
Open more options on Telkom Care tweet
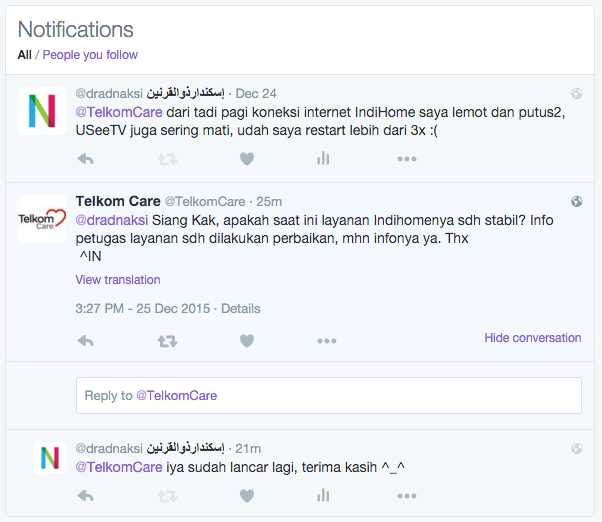327,341
